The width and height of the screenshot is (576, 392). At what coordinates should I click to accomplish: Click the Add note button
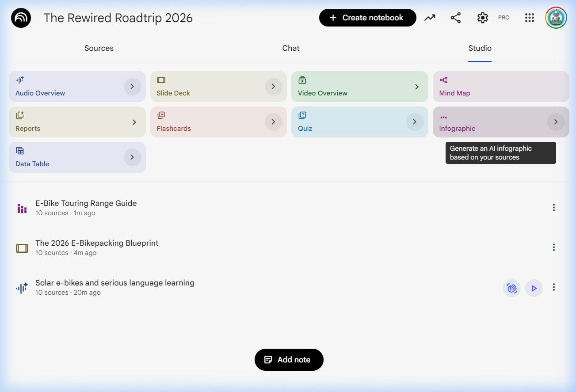click(289, 360)
